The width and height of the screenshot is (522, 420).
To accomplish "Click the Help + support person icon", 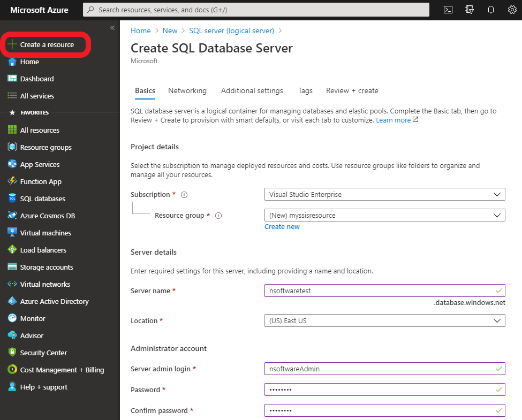I will [x=12, y=387].
